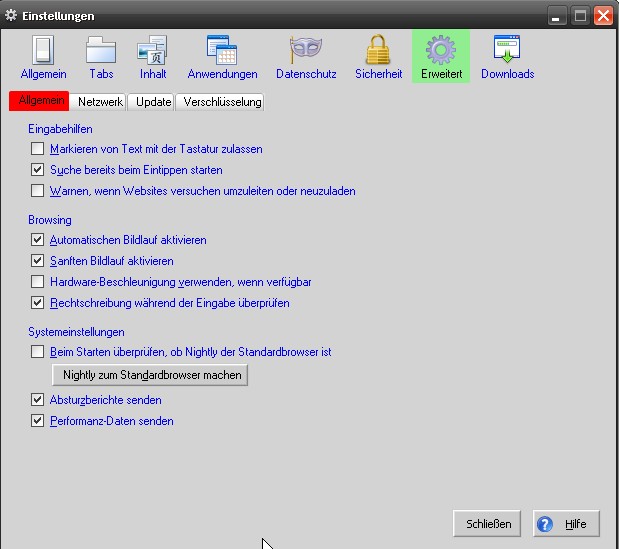Minimize the Einstellungen window

(x=556, y=16)
